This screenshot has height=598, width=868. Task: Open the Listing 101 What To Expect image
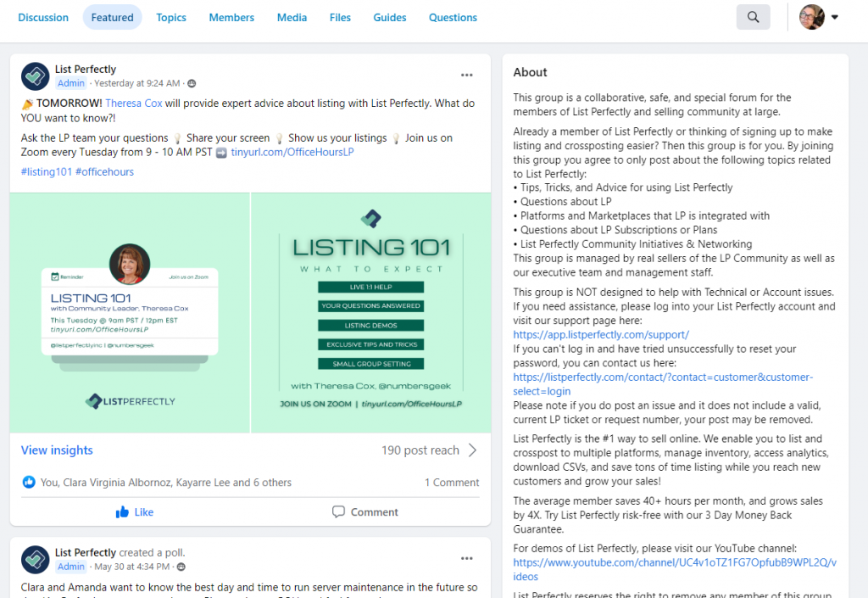(x=371, y=312)
